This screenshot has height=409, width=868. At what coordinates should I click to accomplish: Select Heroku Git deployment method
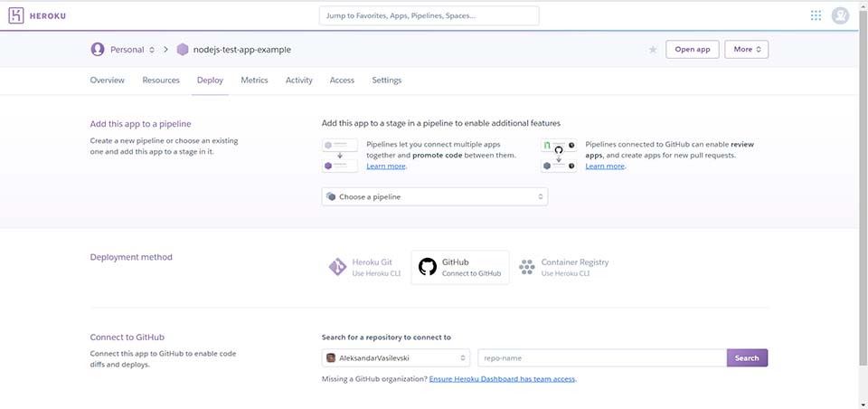(366, 267)
